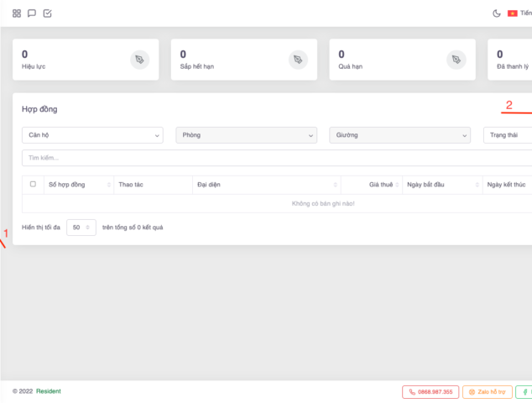The height and width of the screenshot is (403, 532).
Task: Click the pen icon on Quá hạn card
Action: [456, 60]
